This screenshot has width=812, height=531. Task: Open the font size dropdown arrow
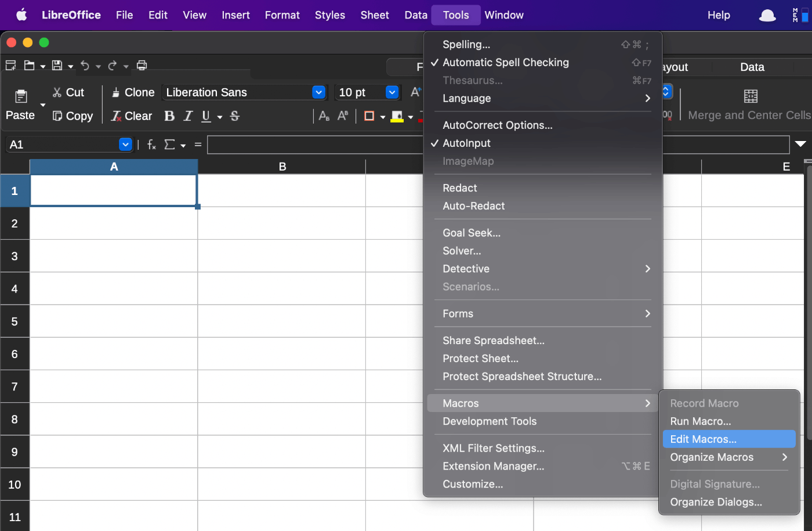[392, 92]
